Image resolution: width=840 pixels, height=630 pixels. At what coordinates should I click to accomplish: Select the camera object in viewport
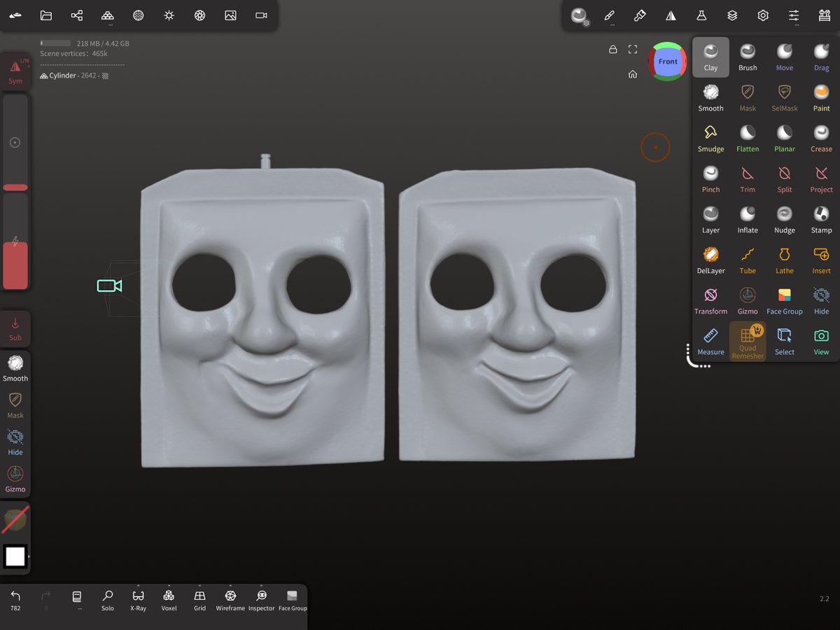point(109,286)
